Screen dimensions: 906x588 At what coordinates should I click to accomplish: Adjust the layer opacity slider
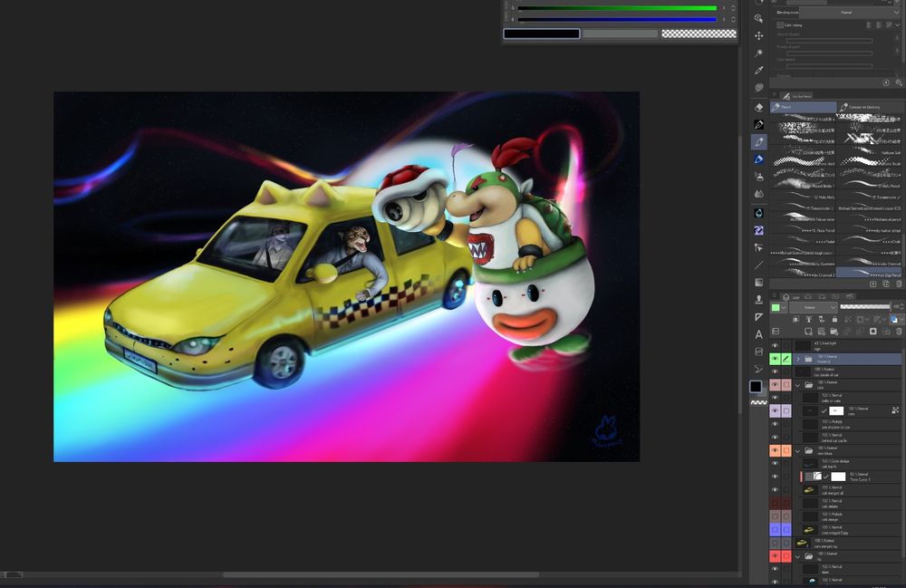tap(865, 307)
